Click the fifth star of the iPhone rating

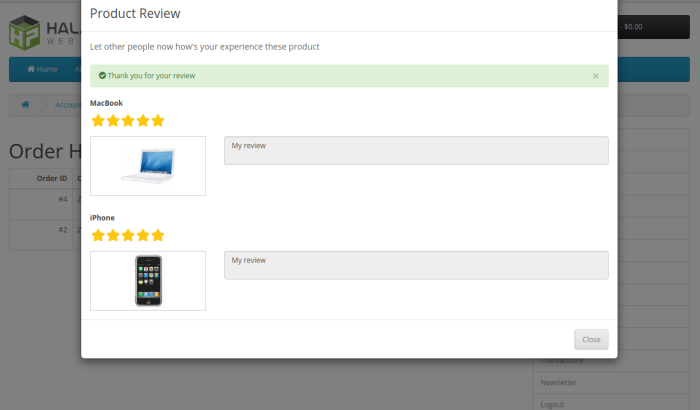pos(158,235)
